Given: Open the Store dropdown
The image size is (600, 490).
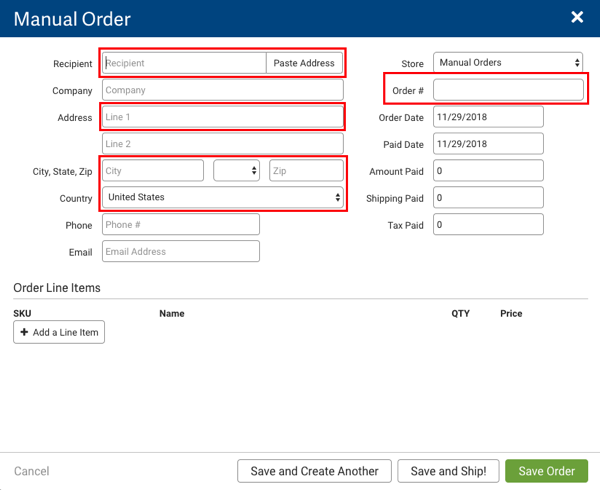Looking at the screenshot, I should tap(508, 63).
